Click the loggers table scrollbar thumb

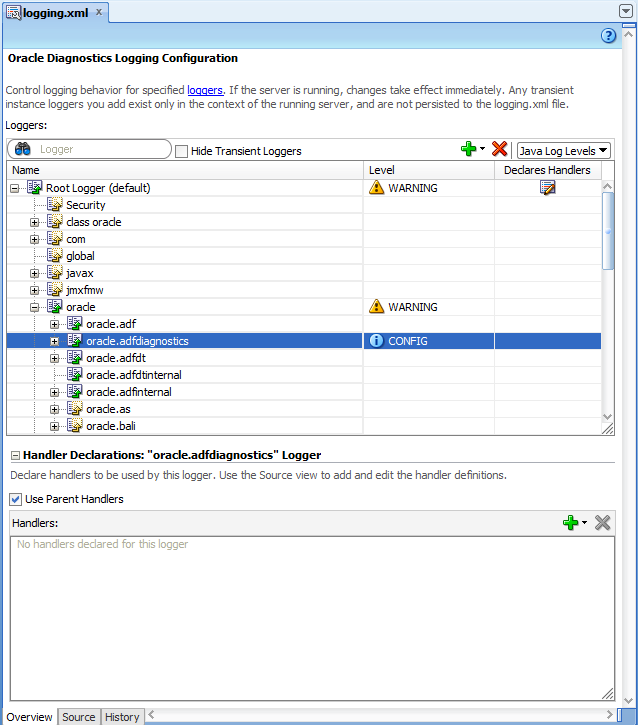point(607,231)
